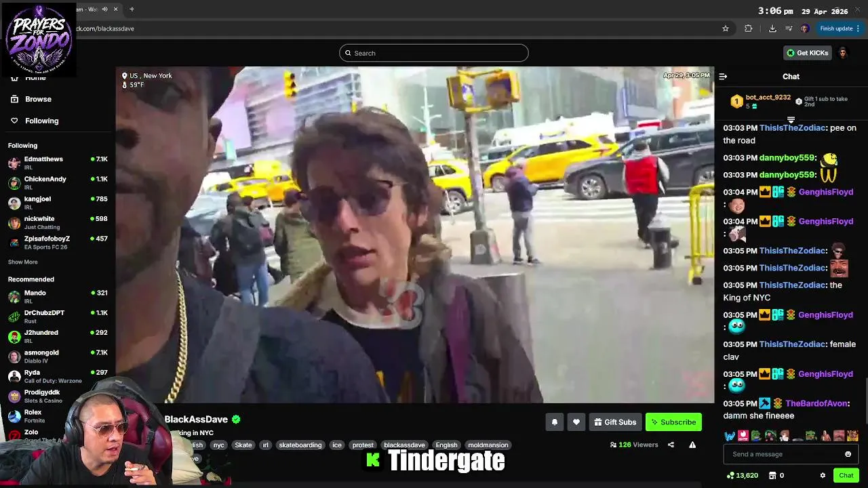Open asmongold recommended channel

[58, 357]
